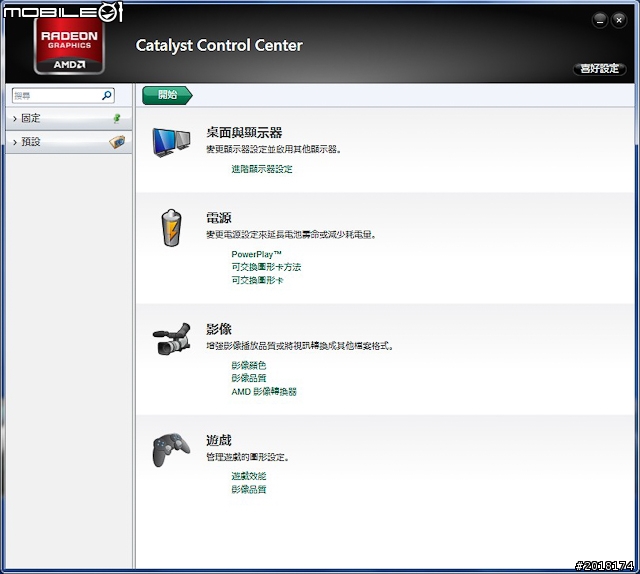640x574 pixels.
Task: Open 可交換圖形卡 link under 電源
Action: coord(257,280)
